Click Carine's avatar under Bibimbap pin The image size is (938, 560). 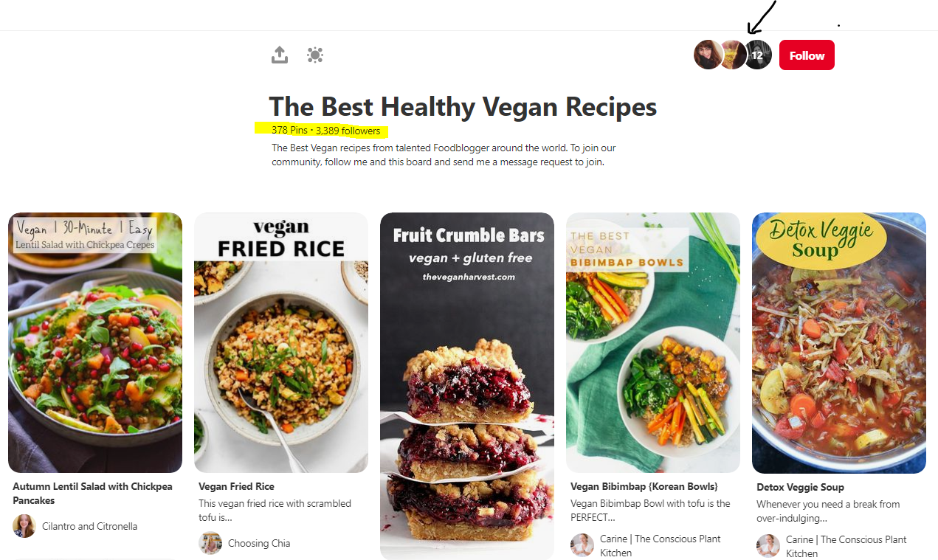pos(582,545)
